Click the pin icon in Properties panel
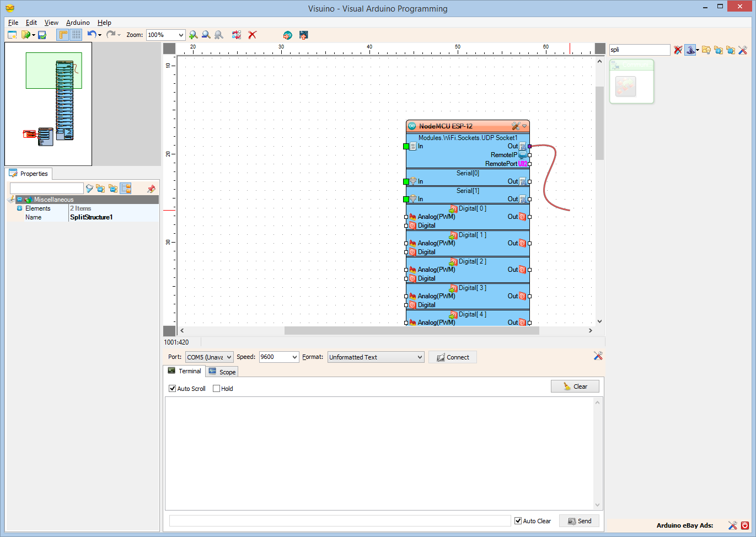This screenshot has height=537, width=756. (x=151, y=189)
